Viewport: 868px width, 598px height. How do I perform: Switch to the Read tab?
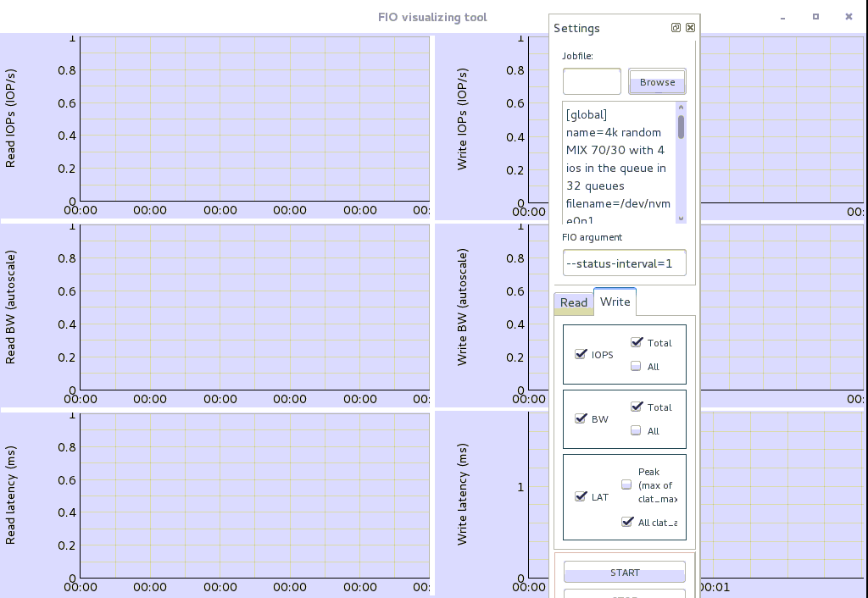click(573, 302)
